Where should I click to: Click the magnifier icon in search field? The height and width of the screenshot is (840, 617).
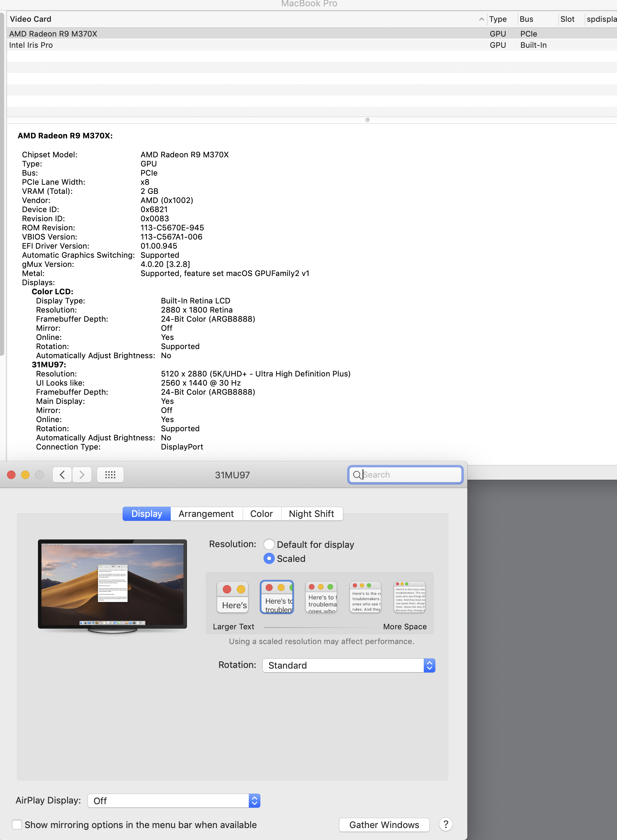[357, 475]
